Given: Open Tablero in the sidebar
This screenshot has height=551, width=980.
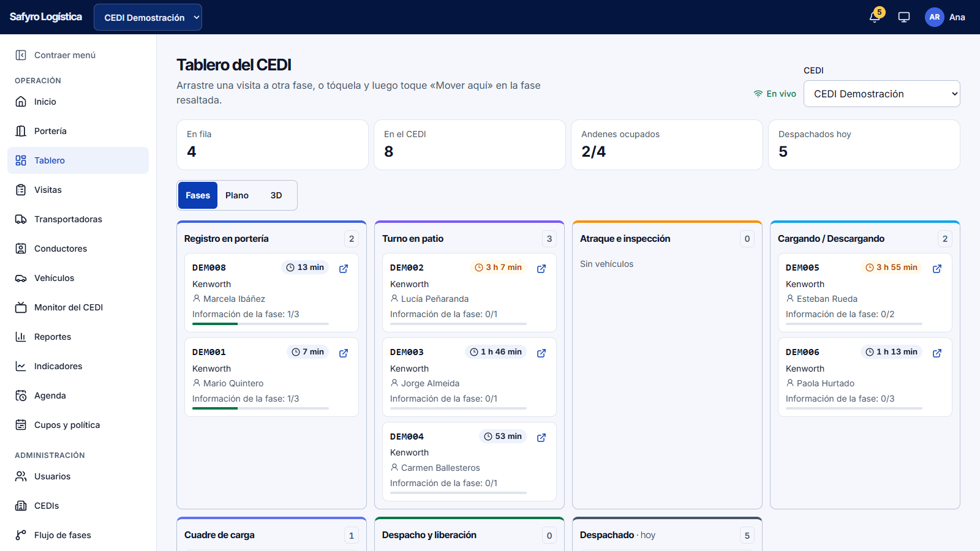Looking at the screenshot, I should 78,160.
